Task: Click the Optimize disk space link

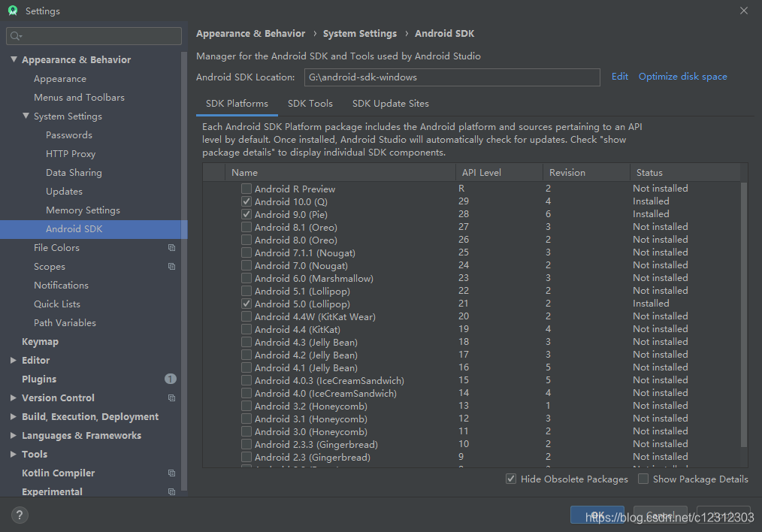Action: coord(683,77)
